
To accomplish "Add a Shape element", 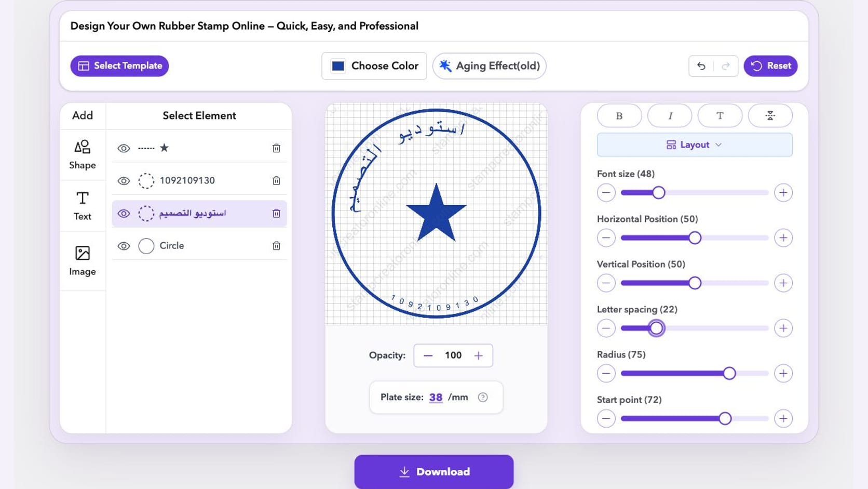I will tap(83, 155).
